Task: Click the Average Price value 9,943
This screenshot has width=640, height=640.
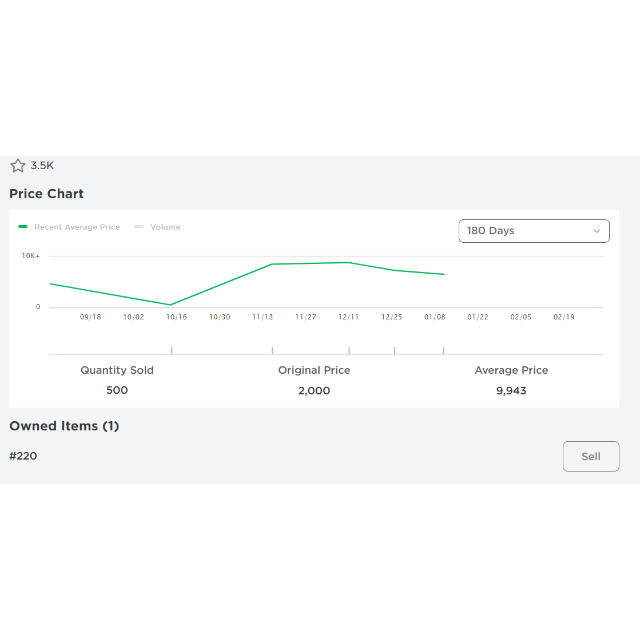Action: (511, 391)
